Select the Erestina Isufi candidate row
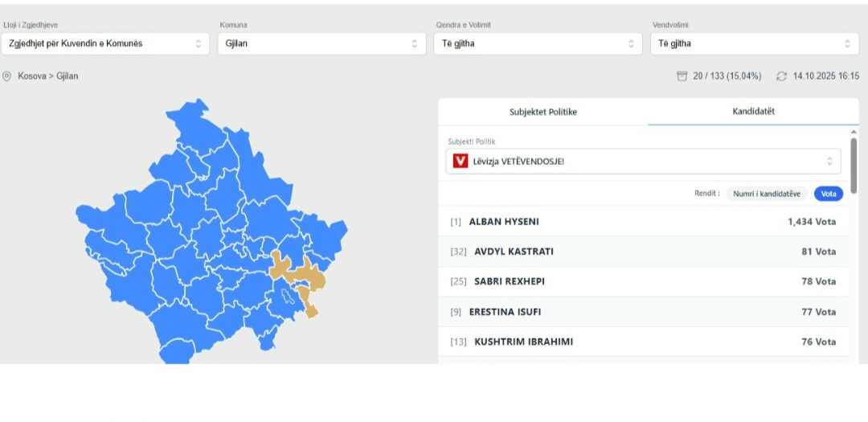Viewport: 868px width, 422px height. [643, 312]
